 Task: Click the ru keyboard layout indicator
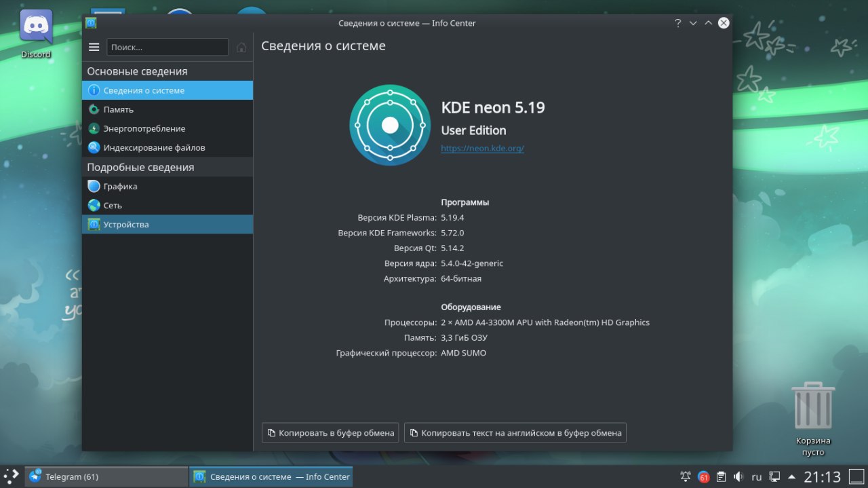click(757, 476)
